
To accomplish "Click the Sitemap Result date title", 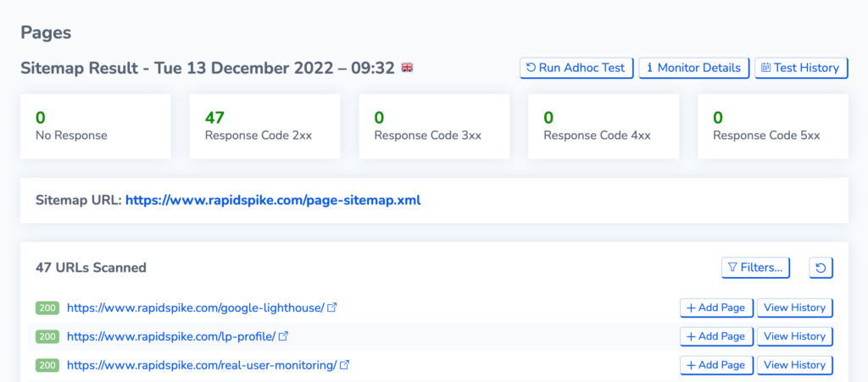I will pyautogui.click(x=208, y=68).
